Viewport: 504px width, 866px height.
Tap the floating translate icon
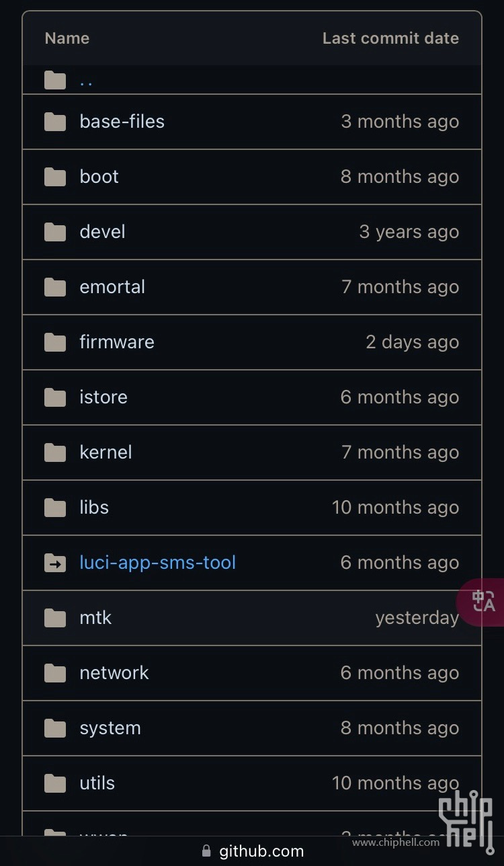click(x=483, y=601)
